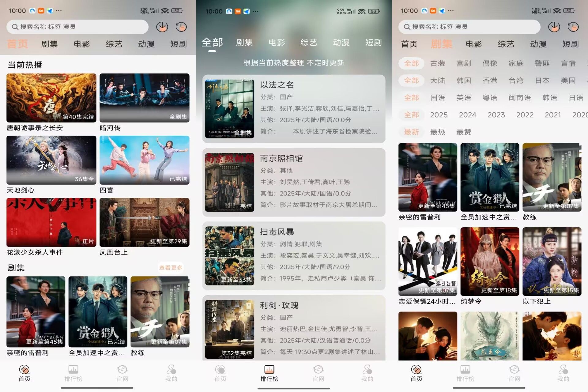Enable the 最热 sorting option
The image size is (588, 392).
click(438, 132)
